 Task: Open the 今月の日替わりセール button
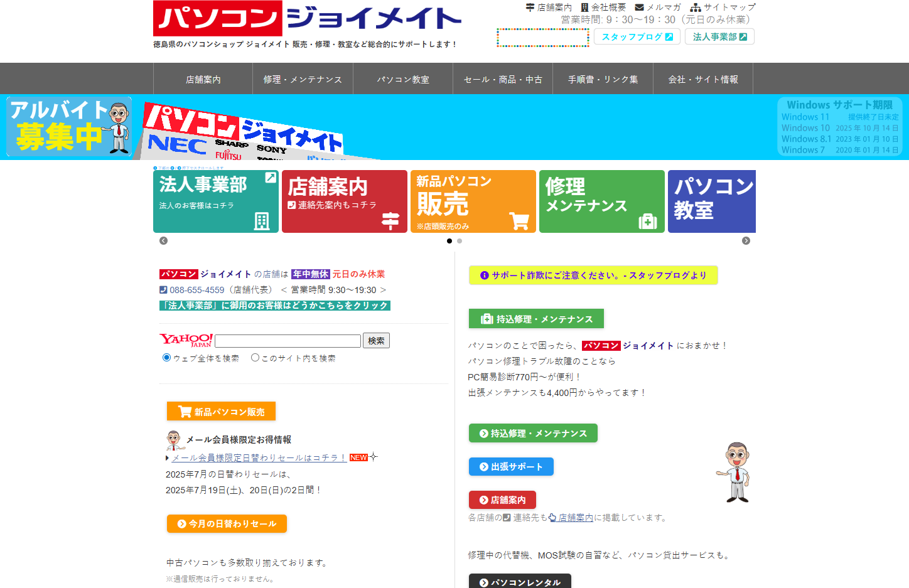coord(227,523)
